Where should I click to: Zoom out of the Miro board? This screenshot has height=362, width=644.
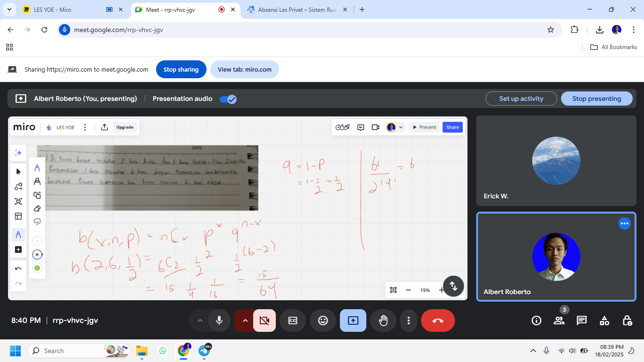pyautogui.click(x=408, y=290)
